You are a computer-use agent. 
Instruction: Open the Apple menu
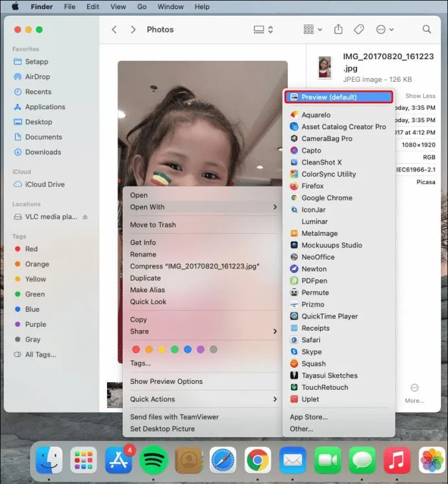click(x=15, y=6)
